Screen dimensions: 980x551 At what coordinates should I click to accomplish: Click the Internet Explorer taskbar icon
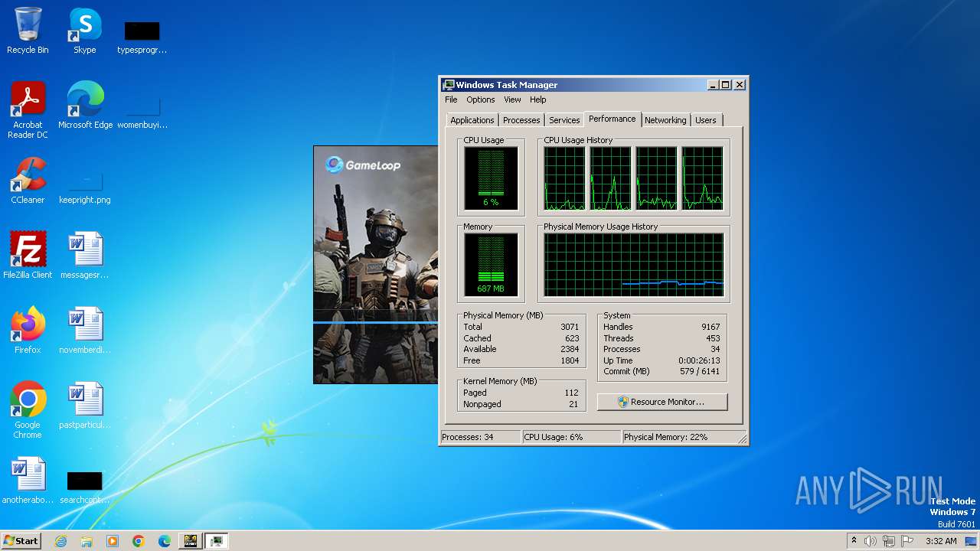(60, 541)
